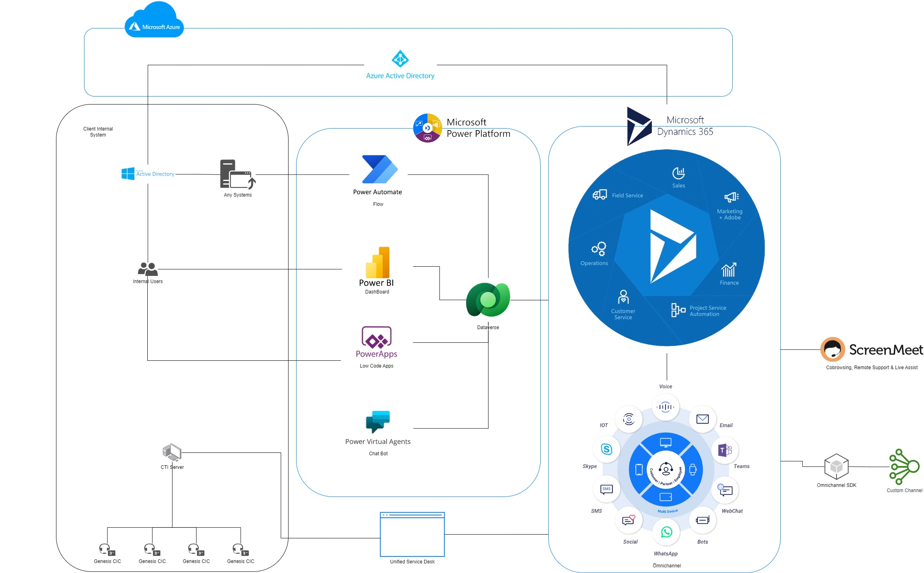This screenshot has height=573, width=924.
Task: Select the IOT channel icon
Action: click(629, 419)
